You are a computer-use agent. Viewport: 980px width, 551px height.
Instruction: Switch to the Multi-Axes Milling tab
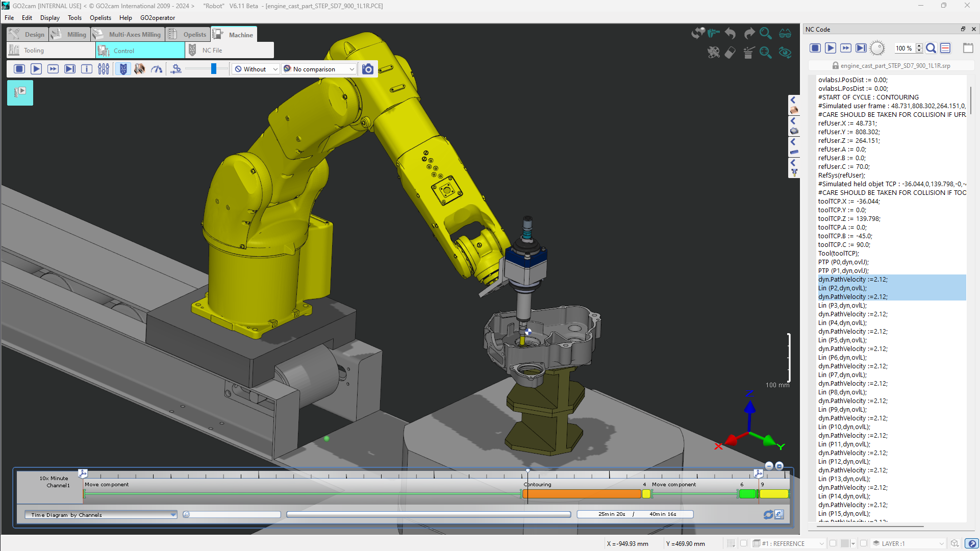[129, 34]
